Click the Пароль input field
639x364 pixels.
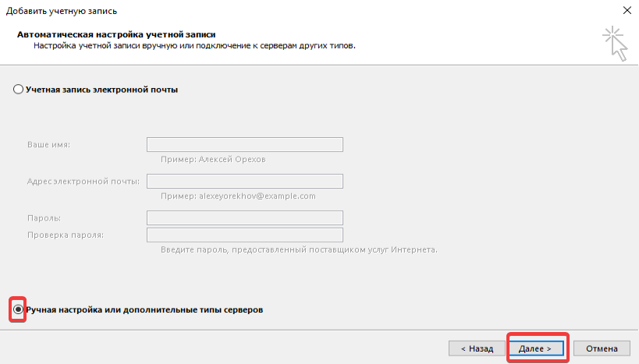(245, 218)
